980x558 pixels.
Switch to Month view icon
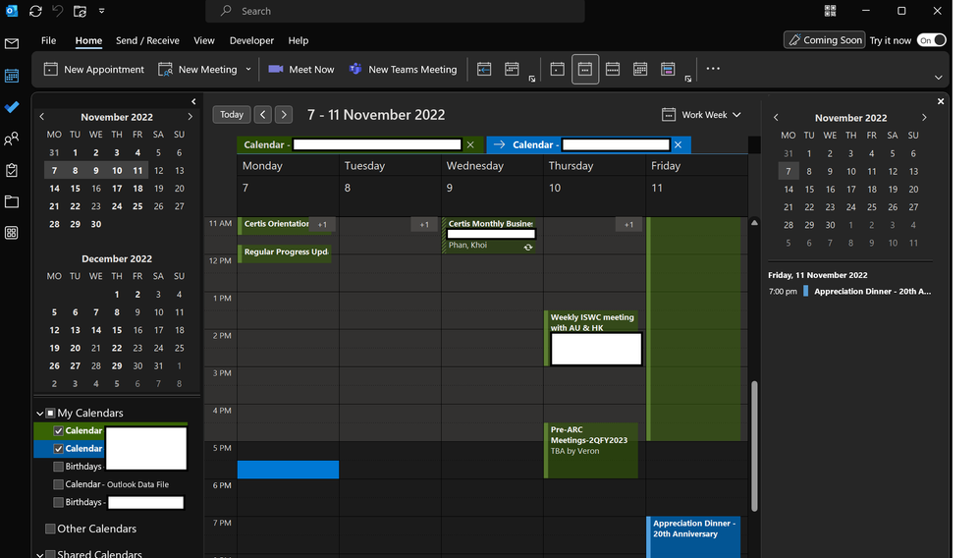(x=640, y=70)
